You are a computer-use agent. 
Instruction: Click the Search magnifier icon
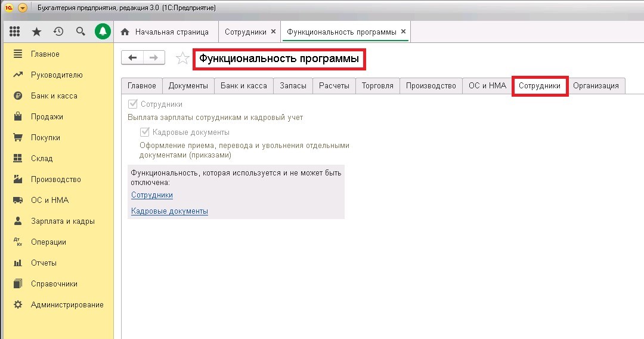click(80, 32)
